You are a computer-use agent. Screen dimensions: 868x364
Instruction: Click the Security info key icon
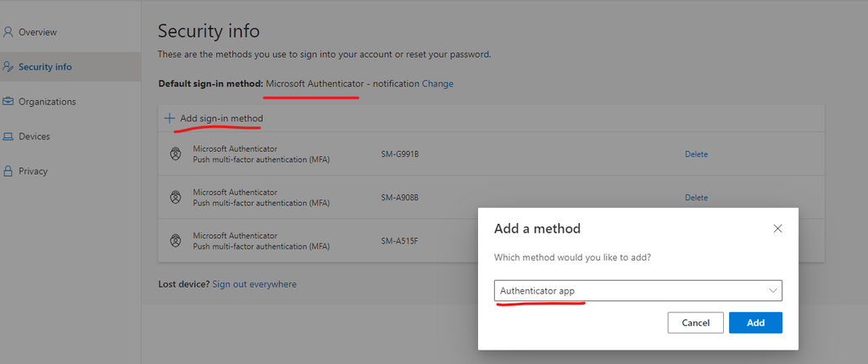point(8,67)
